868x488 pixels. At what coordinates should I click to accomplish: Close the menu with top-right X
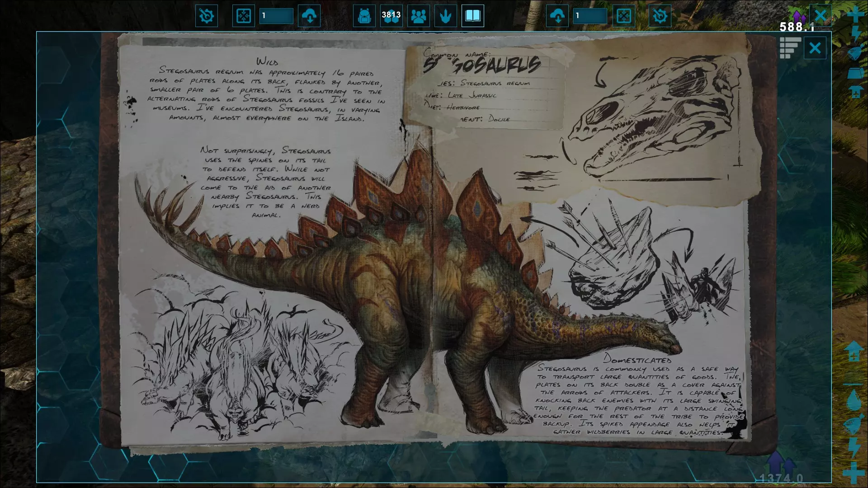pyautogui.click(x=820, y=16)
